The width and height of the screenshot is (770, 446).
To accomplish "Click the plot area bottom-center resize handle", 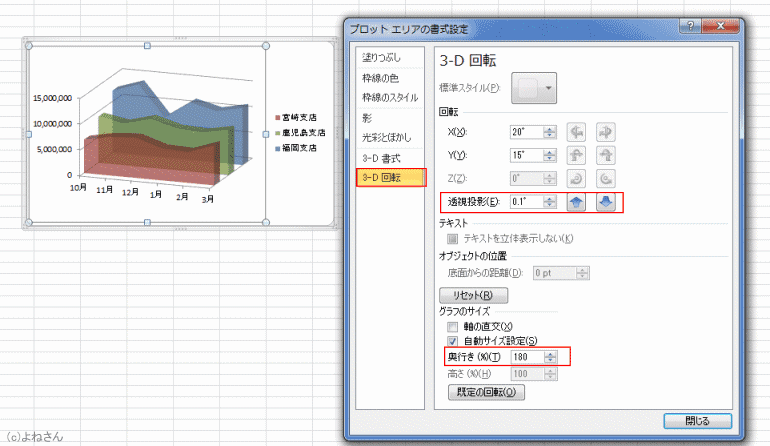I will pyautogui.click(x=147, y=223).
